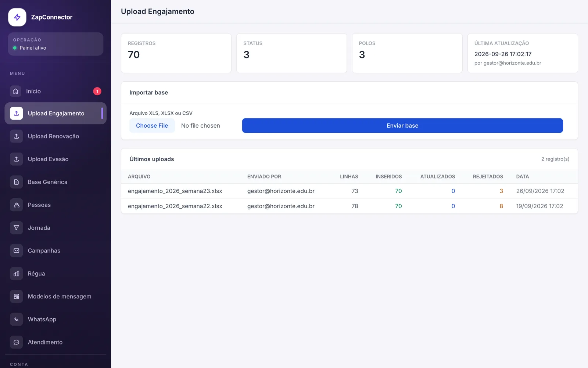
Task: Click the REGISTROS card value 70
Action: (x=134, y=54)
